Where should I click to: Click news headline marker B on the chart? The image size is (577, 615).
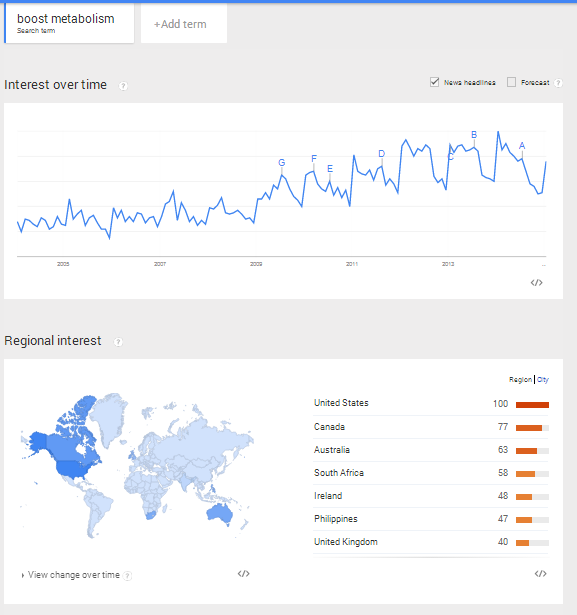tap(474, 135)
